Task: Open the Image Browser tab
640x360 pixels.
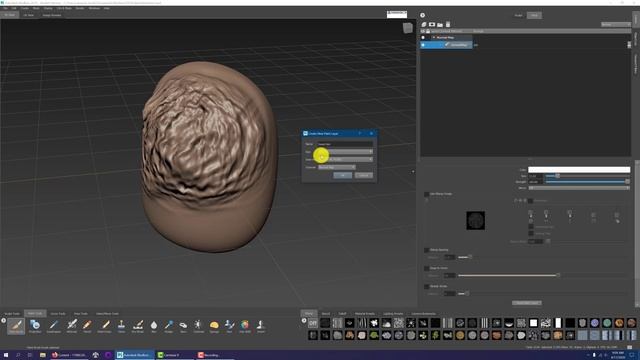Action: (x=52, y=15)
